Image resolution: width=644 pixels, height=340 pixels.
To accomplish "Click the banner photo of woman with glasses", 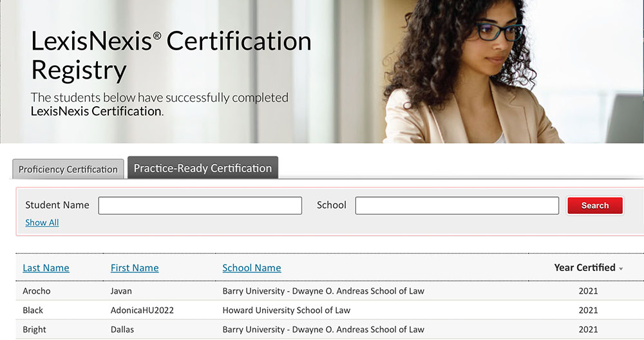I will 472,71.
